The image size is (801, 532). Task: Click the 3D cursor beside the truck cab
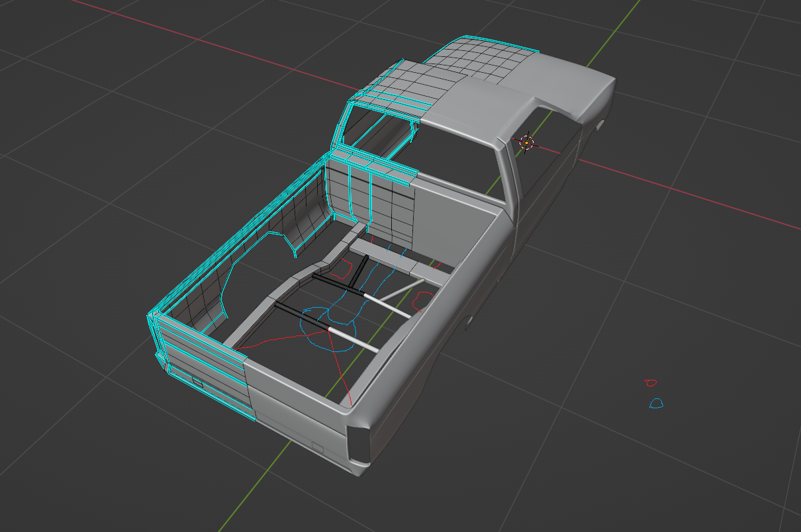point(527,142)
